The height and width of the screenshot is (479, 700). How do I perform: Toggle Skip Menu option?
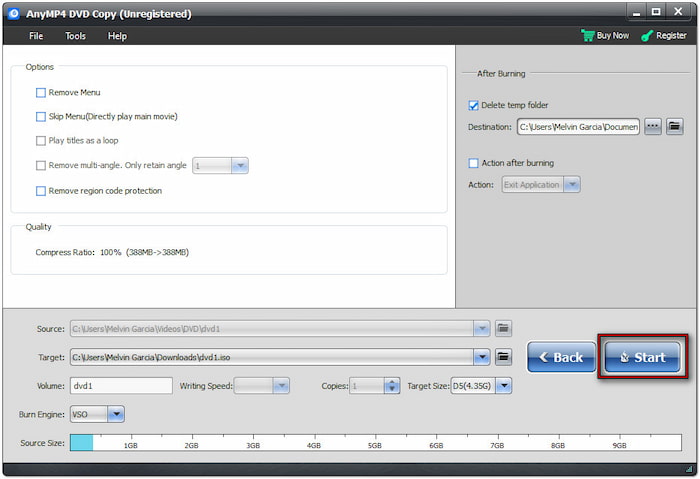(x=41, y=117)
